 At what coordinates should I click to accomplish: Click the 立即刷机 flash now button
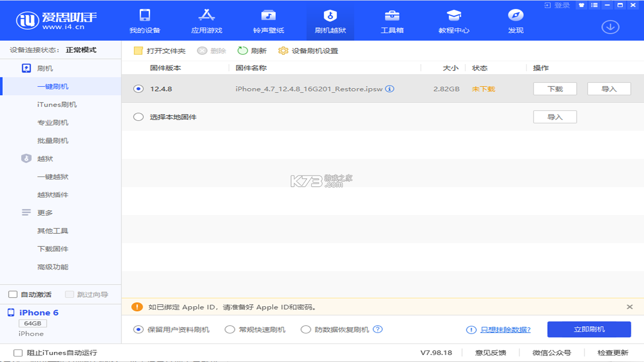pyautogui.click(x=589, y=329)
